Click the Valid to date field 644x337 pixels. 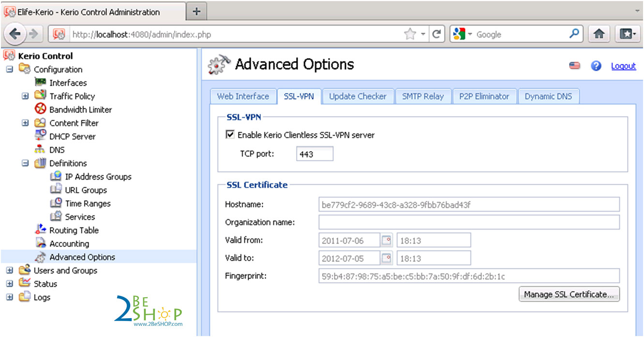point(349,258)
